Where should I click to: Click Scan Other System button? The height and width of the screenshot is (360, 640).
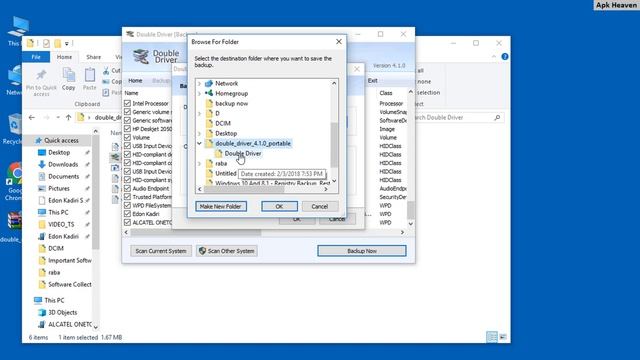pos(227,251)
